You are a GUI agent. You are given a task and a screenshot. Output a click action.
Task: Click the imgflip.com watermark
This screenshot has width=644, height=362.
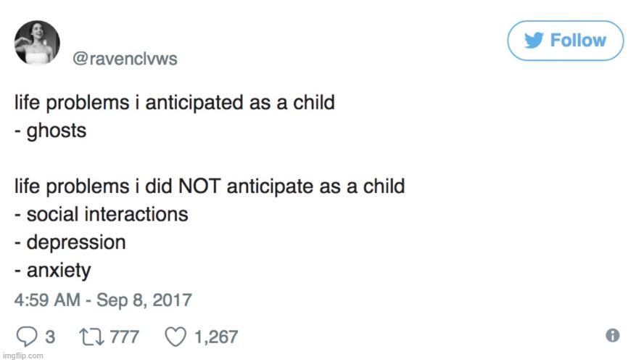coord(23,355)
